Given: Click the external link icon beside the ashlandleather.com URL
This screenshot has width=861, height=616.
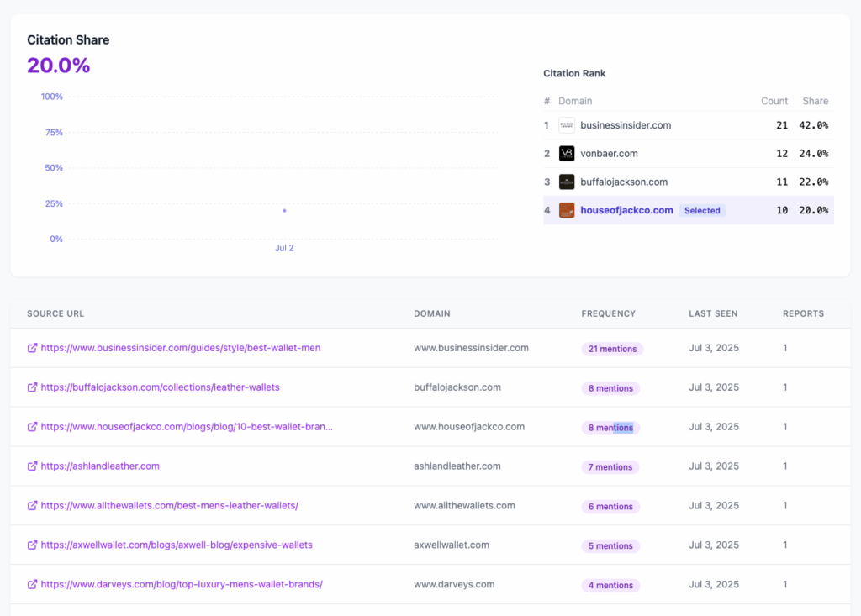Looking at the screenshot, I should tap(33, 466).
